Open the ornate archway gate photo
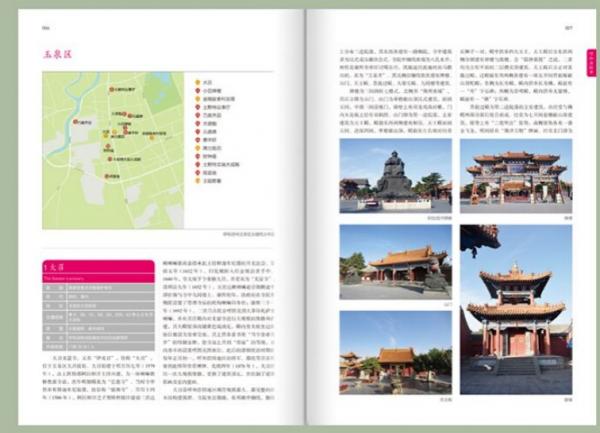Viewport: 600px width, 433px height. click(515, 174)
